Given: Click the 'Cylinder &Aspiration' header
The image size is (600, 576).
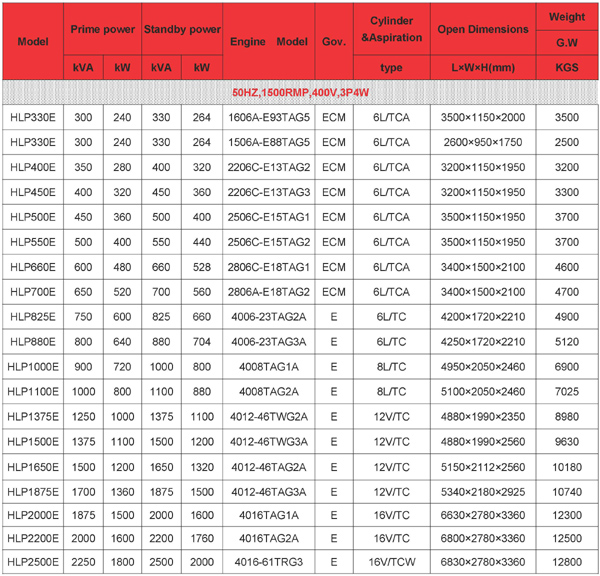Looking at the screenshot, I should (391, 29).
